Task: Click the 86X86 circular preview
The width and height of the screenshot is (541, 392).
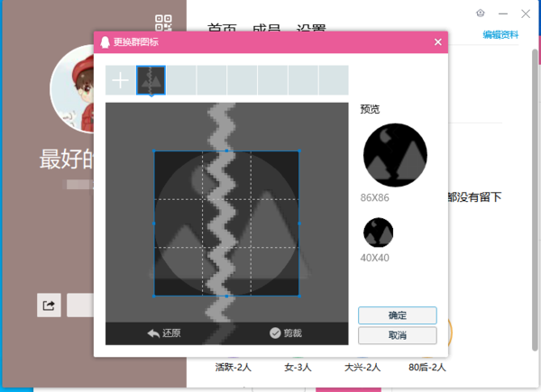Action: (395, 155)
